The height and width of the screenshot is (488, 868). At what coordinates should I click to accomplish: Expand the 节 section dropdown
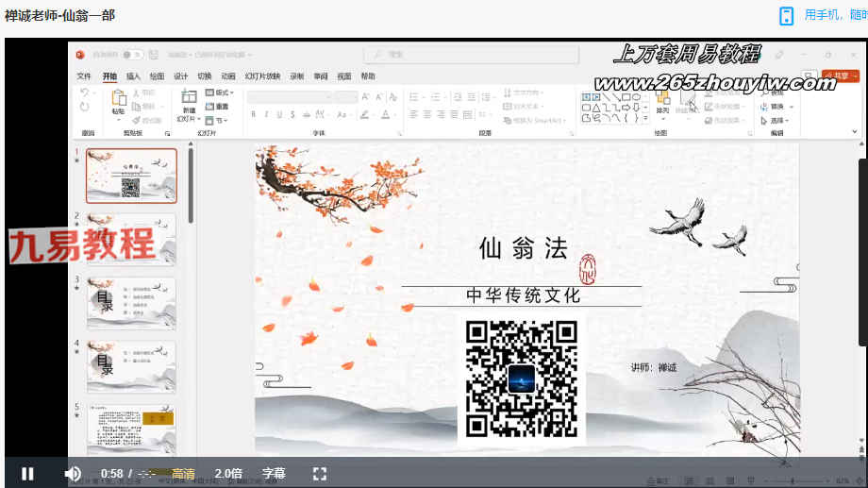tap(216, 120)
